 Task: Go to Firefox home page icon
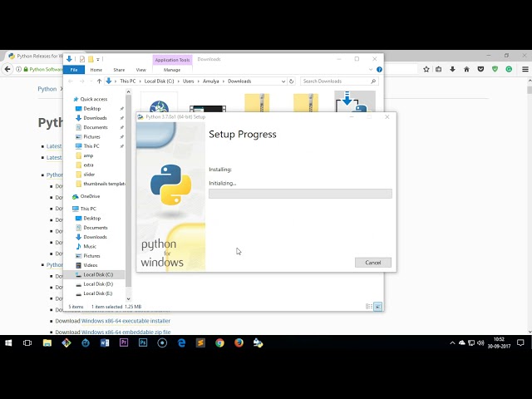pyautogui.click(x=466, y=69)
